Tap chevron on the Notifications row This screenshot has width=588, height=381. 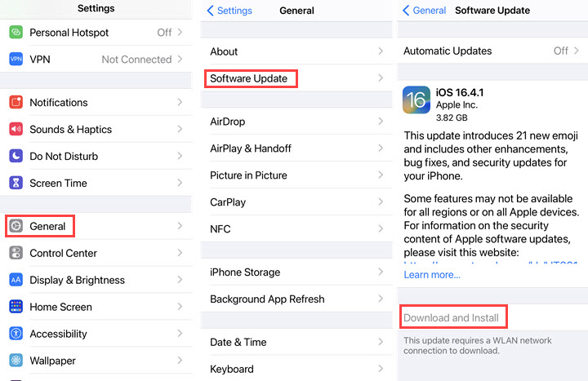180,102
